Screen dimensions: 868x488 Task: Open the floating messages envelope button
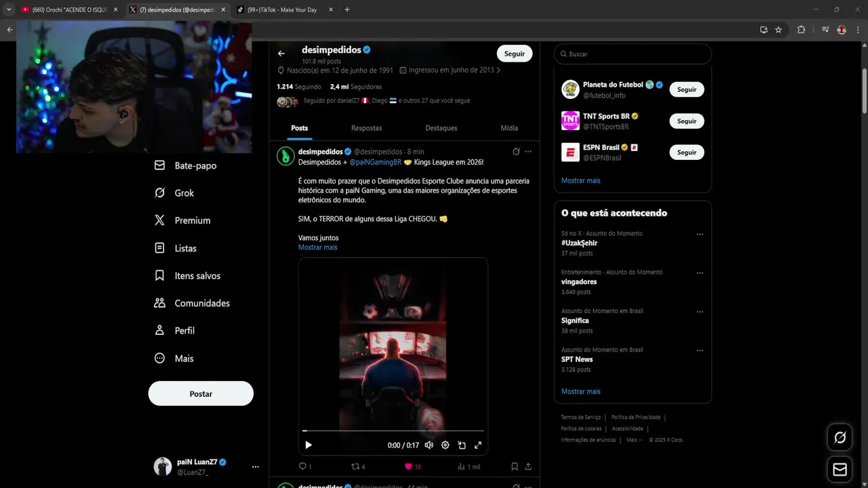pyautogui.click(x=840, y=470)
